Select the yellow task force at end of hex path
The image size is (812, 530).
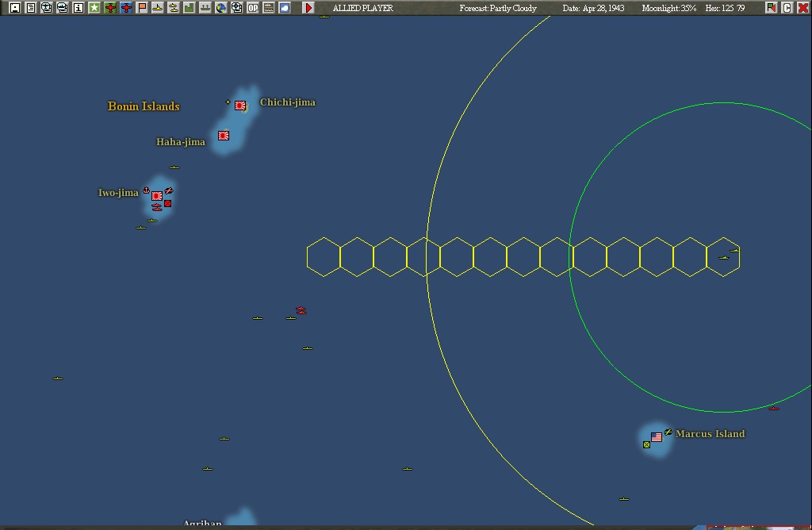[723, 258]
